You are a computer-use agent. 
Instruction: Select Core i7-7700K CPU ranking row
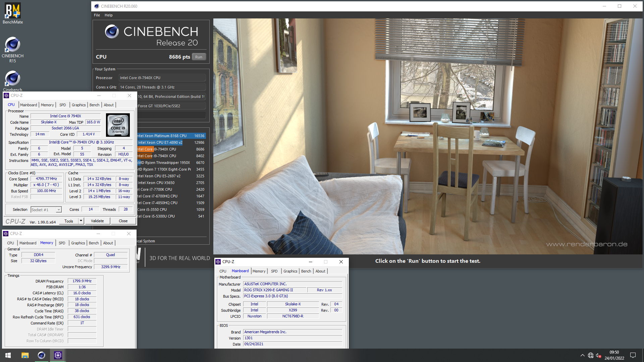(x=171, y=189)
